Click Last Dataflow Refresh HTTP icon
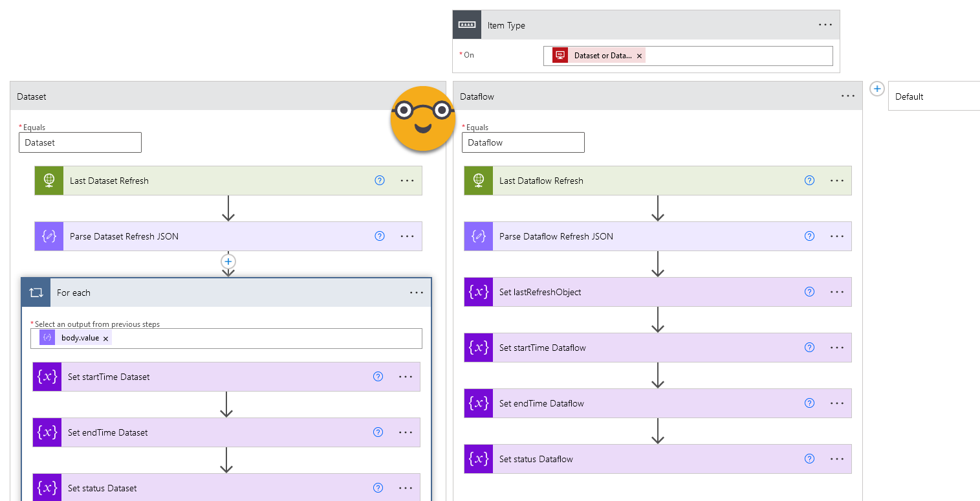Screen dimensions: 980x501 (x=478, y=181)
